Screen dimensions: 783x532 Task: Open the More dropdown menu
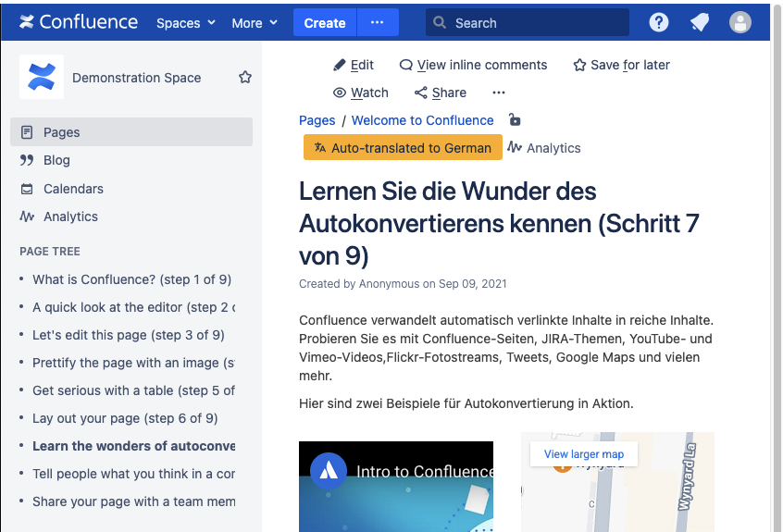(x=255, y=23)
